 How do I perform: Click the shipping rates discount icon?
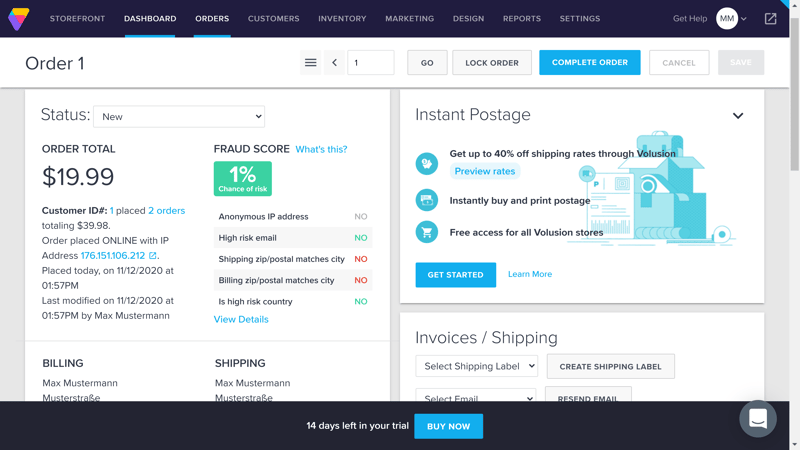(x=427, y=164)
